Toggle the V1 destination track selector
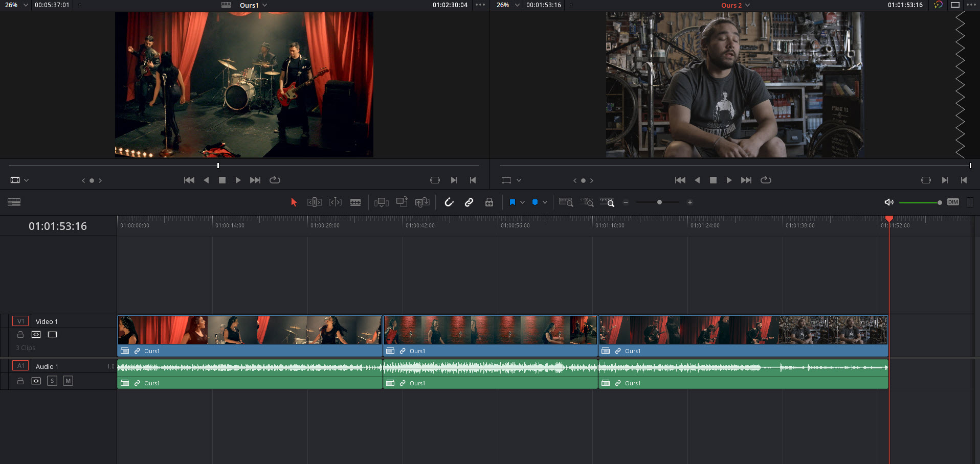Image resolution: width=980 pixels, height=464 pixels. point(20,321)
